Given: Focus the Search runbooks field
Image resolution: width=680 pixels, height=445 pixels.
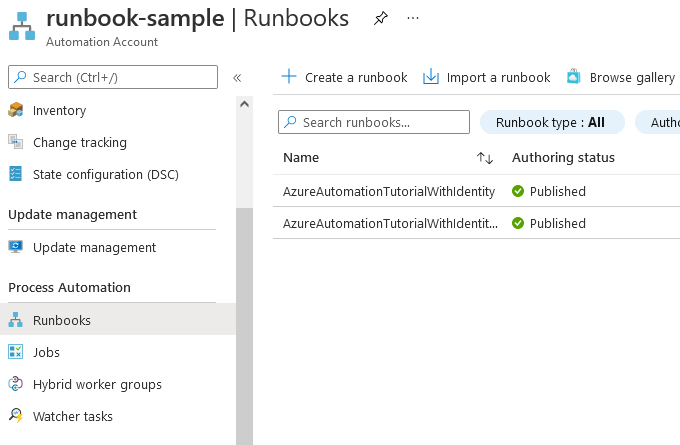Looking at the screenshot, I should point(374,122).
